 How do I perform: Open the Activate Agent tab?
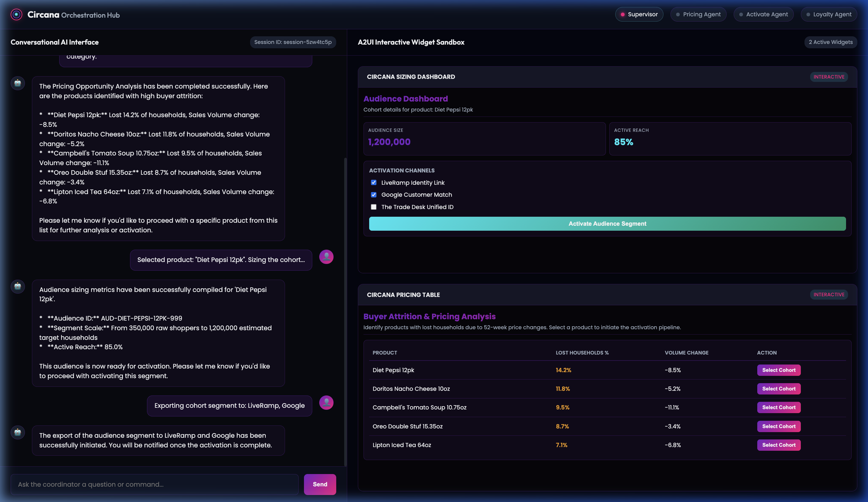coord(764,15)
